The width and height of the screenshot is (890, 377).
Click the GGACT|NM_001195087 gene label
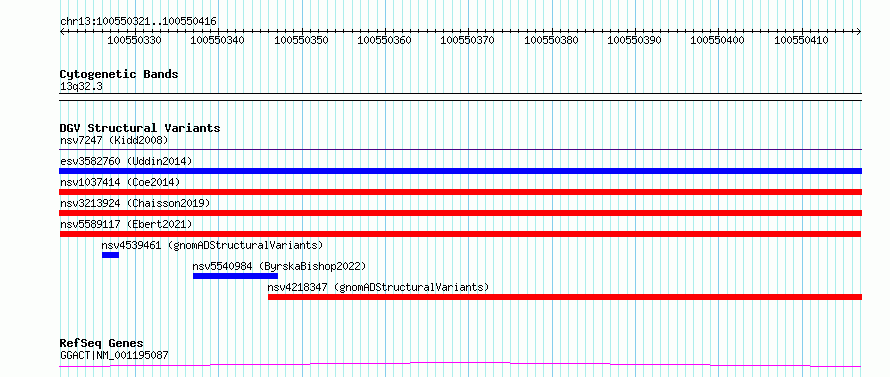pyautogui.click(x=114, y=356)
